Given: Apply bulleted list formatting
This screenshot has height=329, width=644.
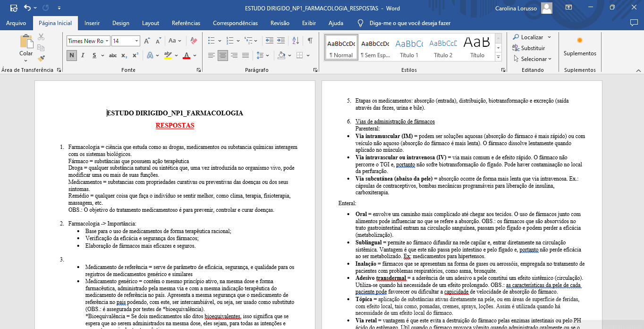Looking at the screenshot, I should point(211,41).
